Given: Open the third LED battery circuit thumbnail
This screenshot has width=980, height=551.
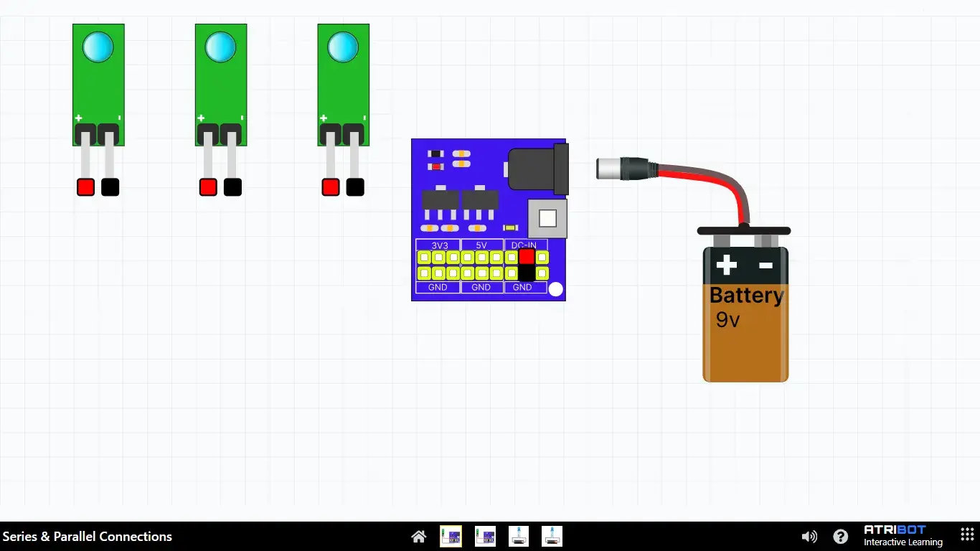Looking at the screenshot, I should tap(519, 537).
